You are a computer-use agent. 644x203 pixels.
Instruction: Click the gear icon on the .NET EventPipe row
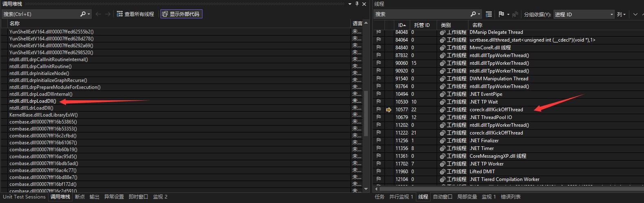point(442,94)
